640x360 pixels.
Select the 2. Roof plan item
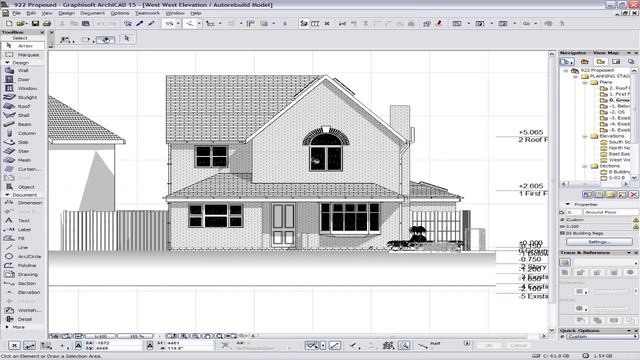point(616,88)
